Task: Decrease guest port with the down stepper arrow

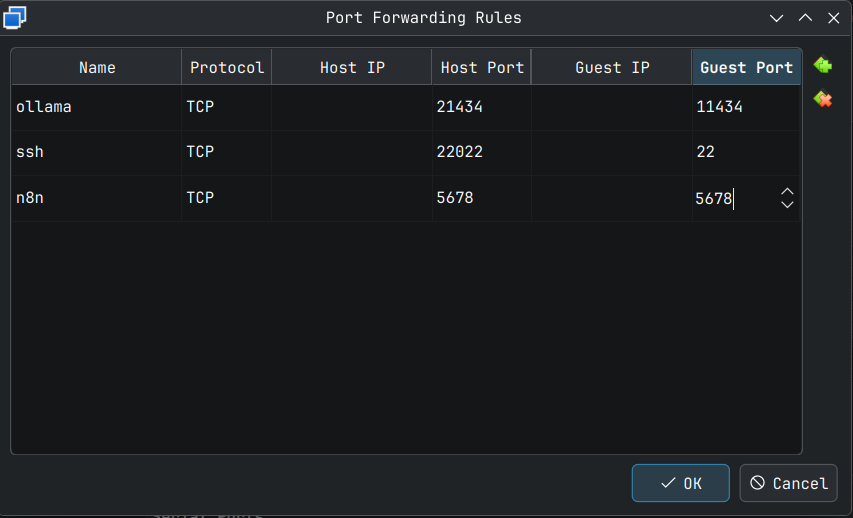Action: tap(787, 205)
